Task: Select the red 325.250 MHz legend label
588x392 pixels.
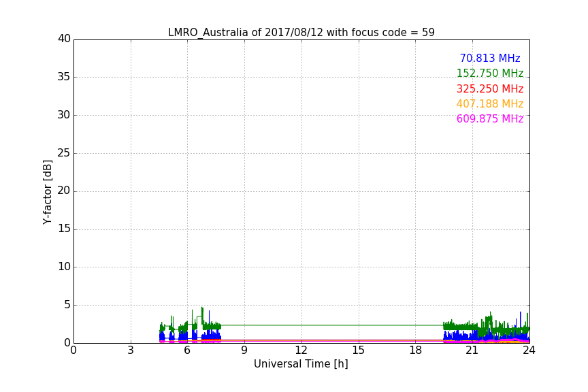Action: click(490, 88)
